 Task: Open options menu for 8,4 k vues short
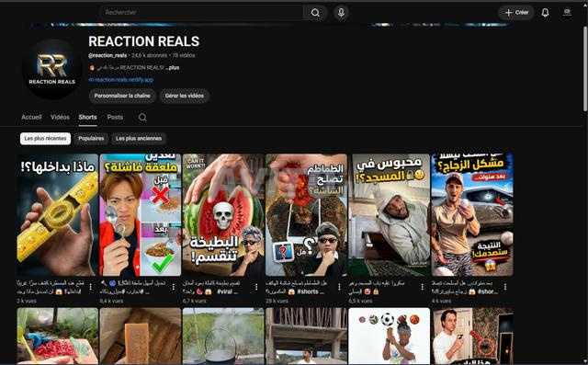(x=174, y=287)
